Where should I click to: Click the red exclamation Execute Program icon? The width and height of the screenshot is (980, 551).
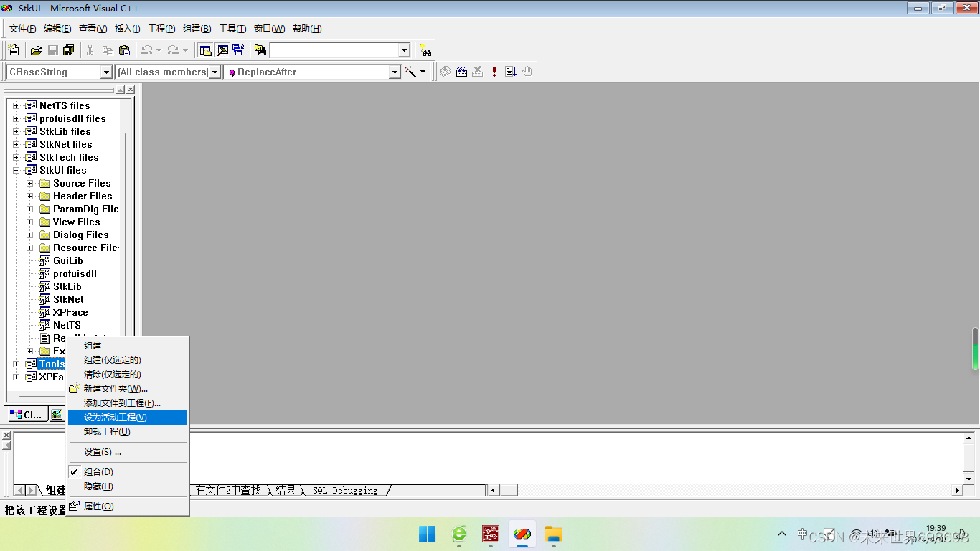point(494,72)
